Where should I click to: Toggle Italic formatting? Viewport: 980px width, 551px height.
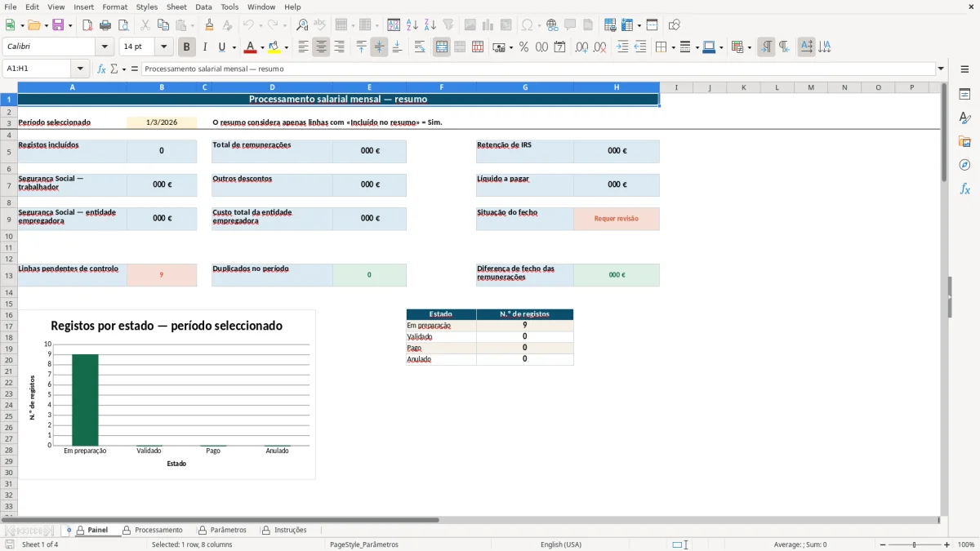204,47
